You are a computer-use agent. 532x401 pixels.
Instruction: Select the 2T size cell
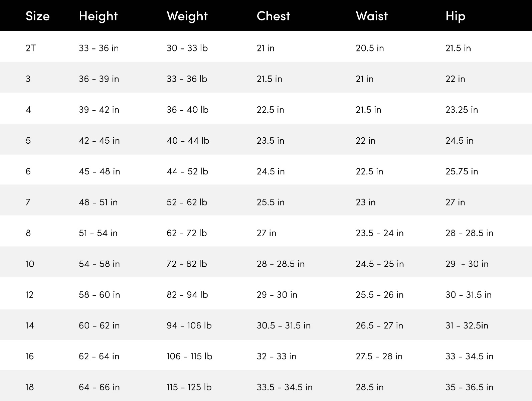point(30,48)
